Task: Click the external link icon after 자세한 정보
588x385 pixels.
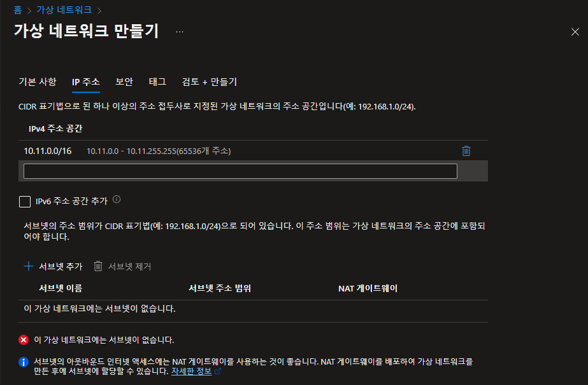Action: tap(217, 371)
